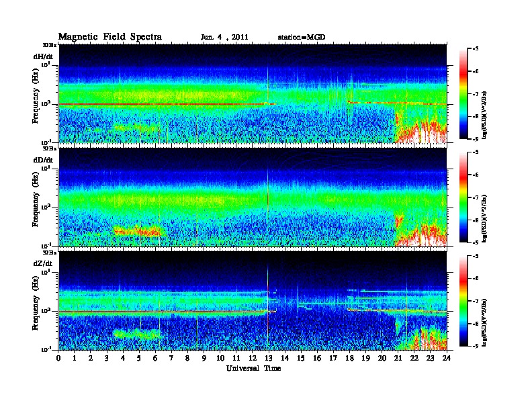Click the "Universal Time" axis title
This screenshot has width=532, height=411.
(x=253, y=368)
